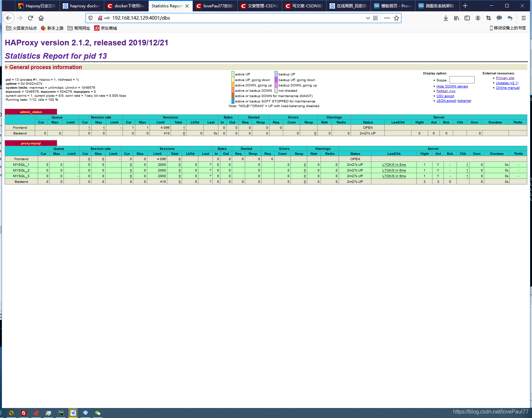Open the chat bubble toolbar icon
The image size is (532, 418).
click(x=499, y=18)
